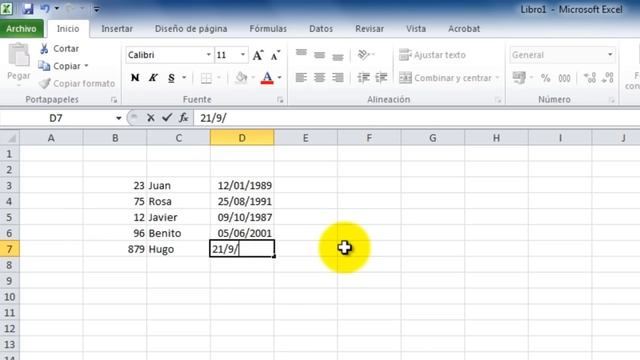This screenshot has width=640, height=360.
Task: Expand the underline style dropdown
Action: tap(184, 78)
